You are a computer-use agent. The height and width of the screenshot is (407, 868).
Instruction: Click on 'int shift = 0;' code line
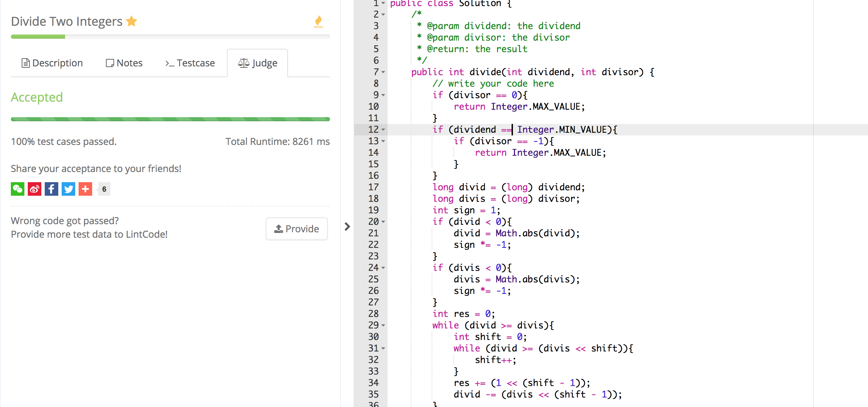[490, 337]
